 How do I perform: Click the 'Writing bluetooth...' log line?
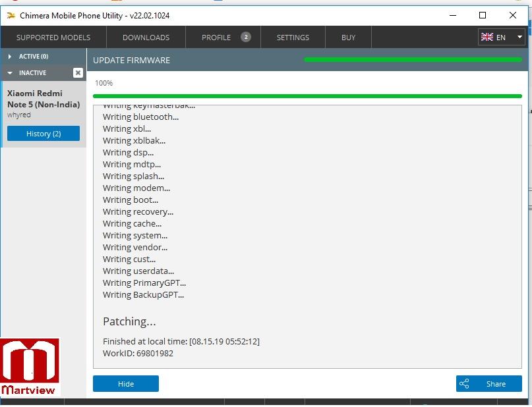[141, 117]
